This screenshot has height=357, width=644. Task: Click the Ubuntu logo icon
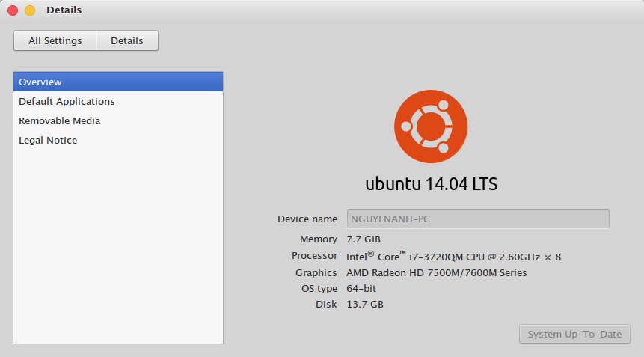pos(431,126)
